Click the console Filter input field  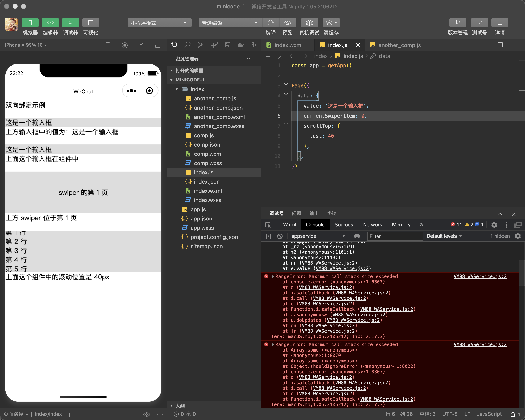tap(395, 236)
